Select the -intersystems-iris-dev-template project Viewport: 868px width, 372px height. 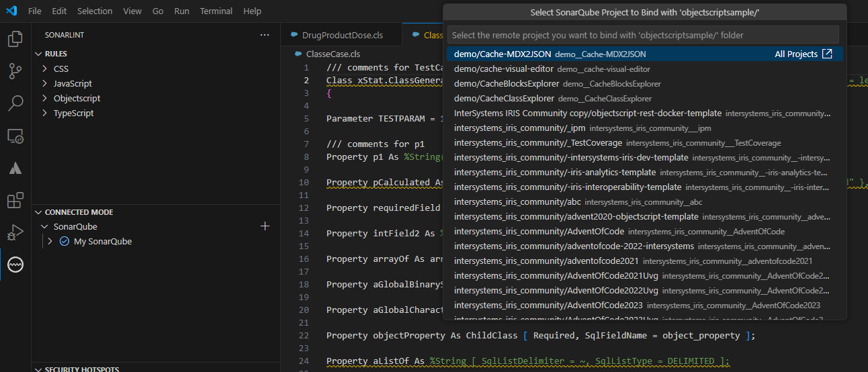(645, 157)
